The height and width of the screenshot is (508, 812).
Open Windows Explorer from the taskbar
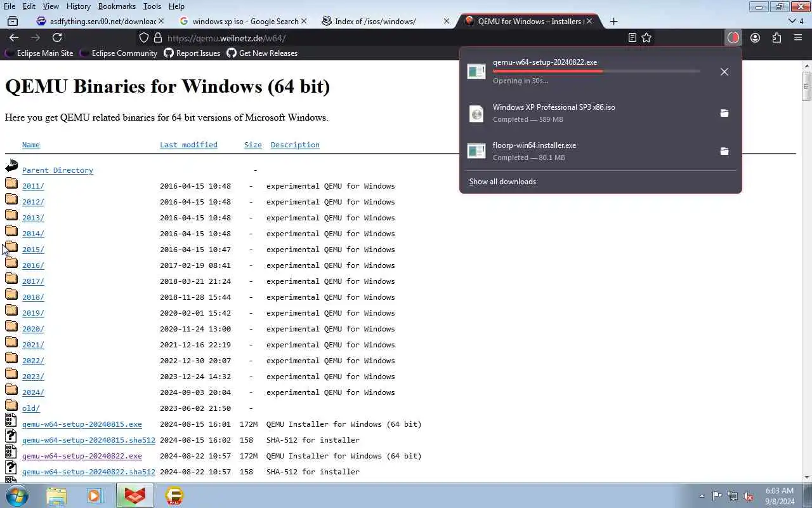(56, 495)
